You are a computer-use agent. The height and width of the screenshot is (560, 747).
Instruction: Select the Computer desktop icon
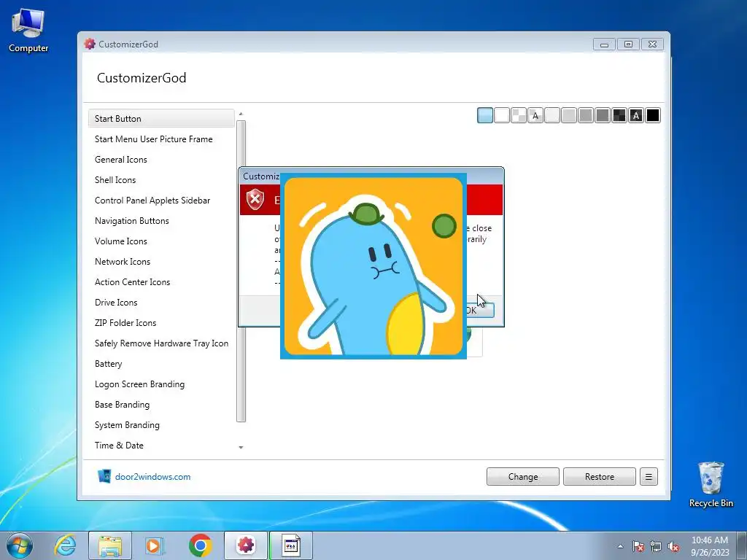point(28,31)
